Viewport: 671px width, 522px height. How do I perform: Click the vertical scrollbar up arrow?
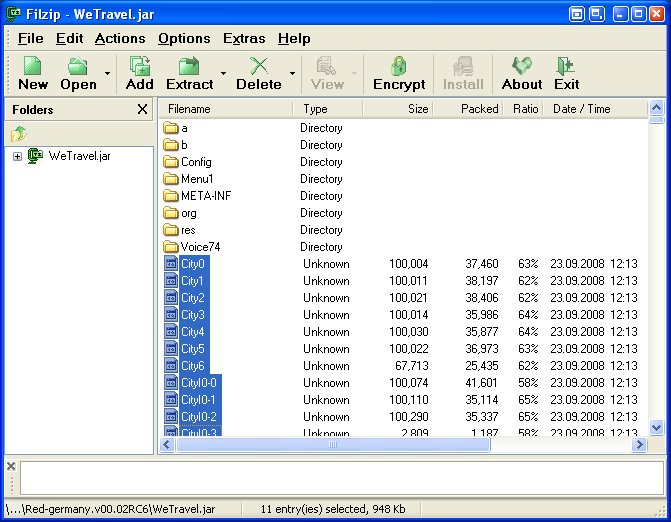pyautogui.click(x=656, y=107)
